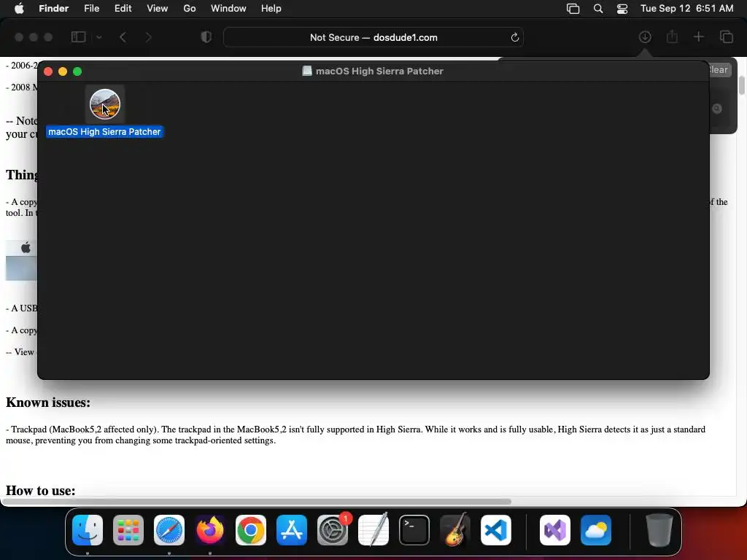The image size is (747, 560).
Task: Open the Trash from the Dock
Action: coord(659,530)
